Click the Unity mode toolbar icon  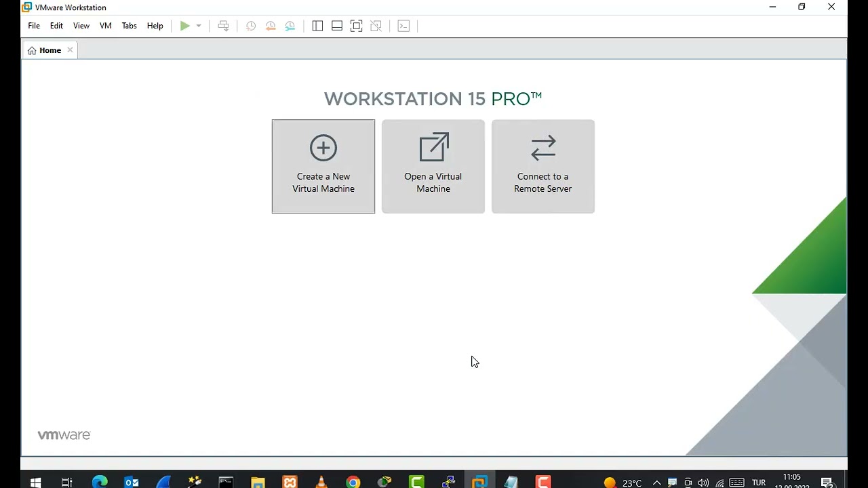tap(376, 26)
